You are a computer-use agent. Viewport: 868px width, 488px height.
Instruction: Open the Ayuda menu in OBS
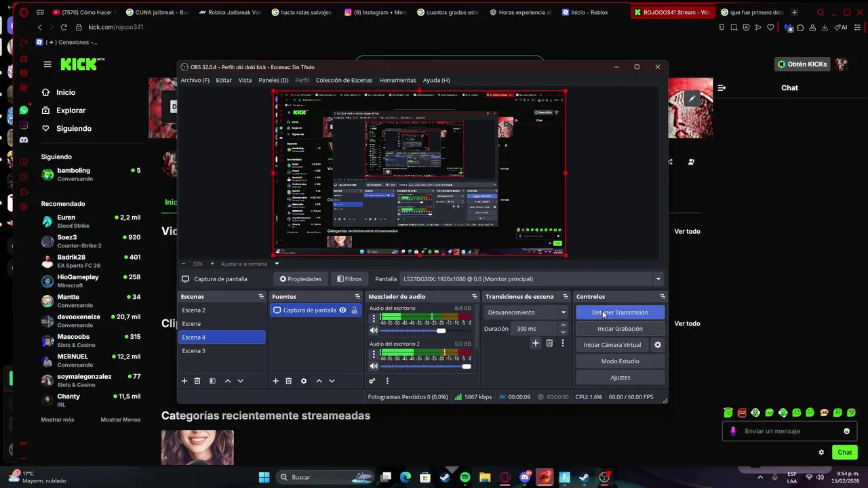coord(436,80)
